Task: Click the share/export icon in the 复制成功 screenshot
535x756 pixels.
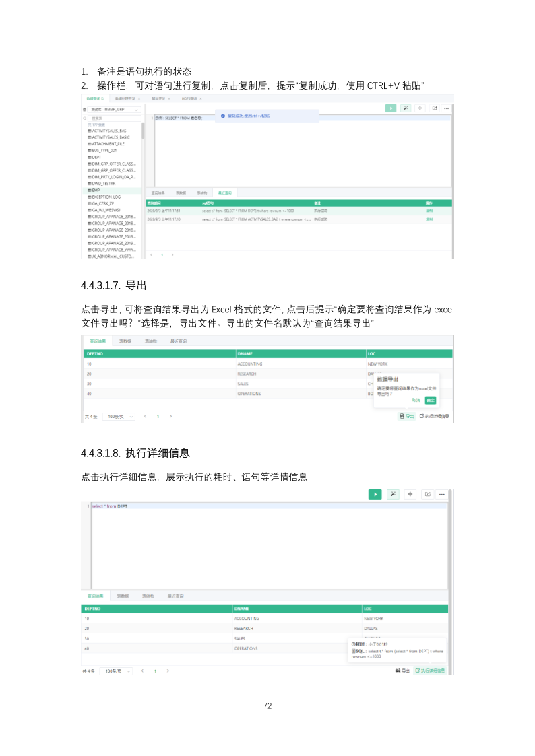Action: [435, 108]
